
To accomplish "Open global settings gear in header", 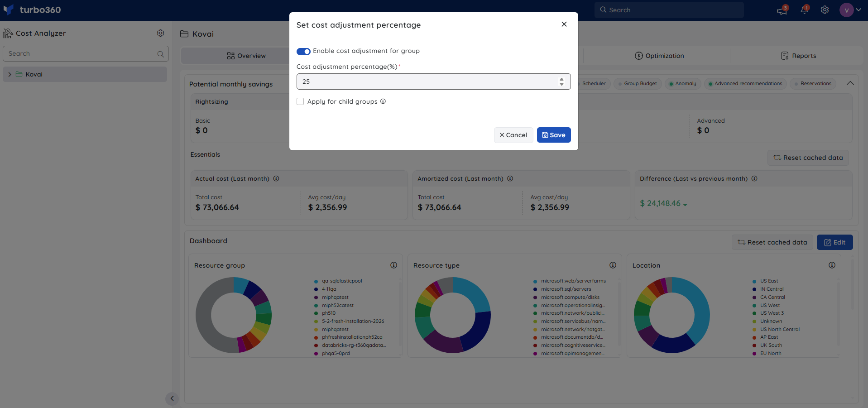I will [825, 10].
